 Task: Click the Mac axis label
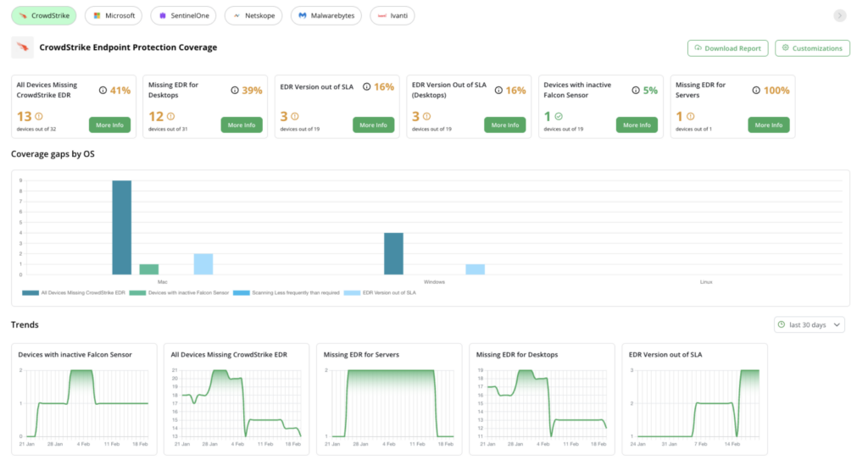162,282
